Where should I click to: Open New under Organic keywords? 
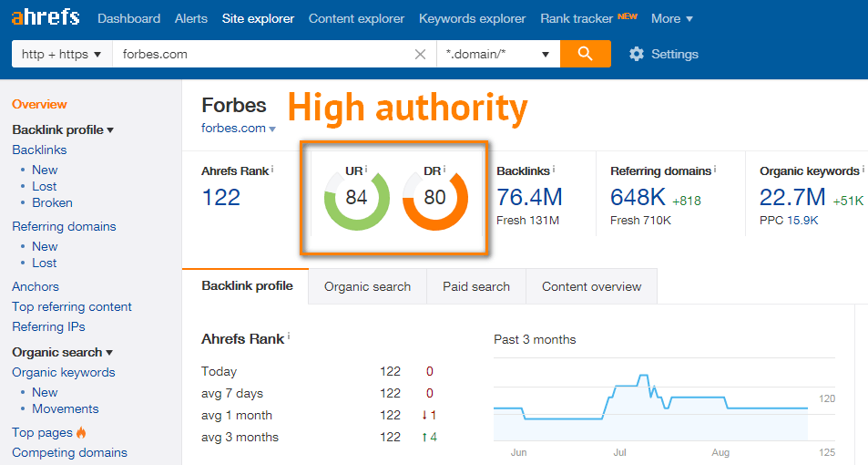click(x=45, y=392)
